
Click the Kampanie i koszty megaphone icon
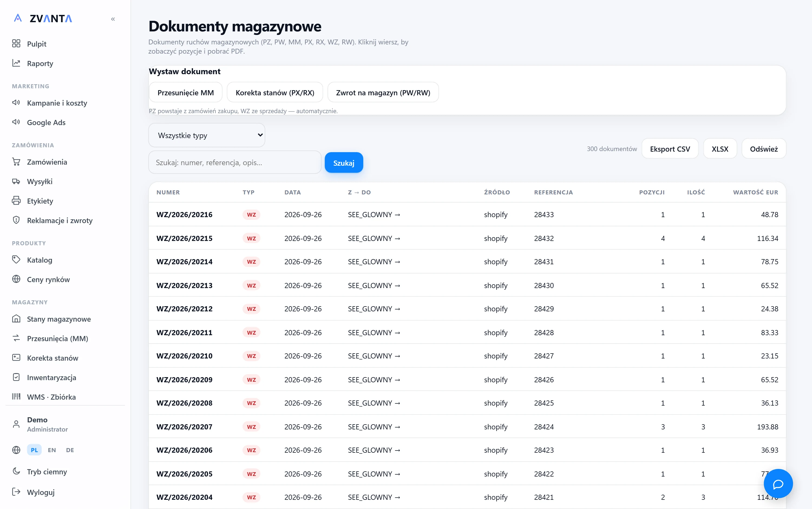16,103
